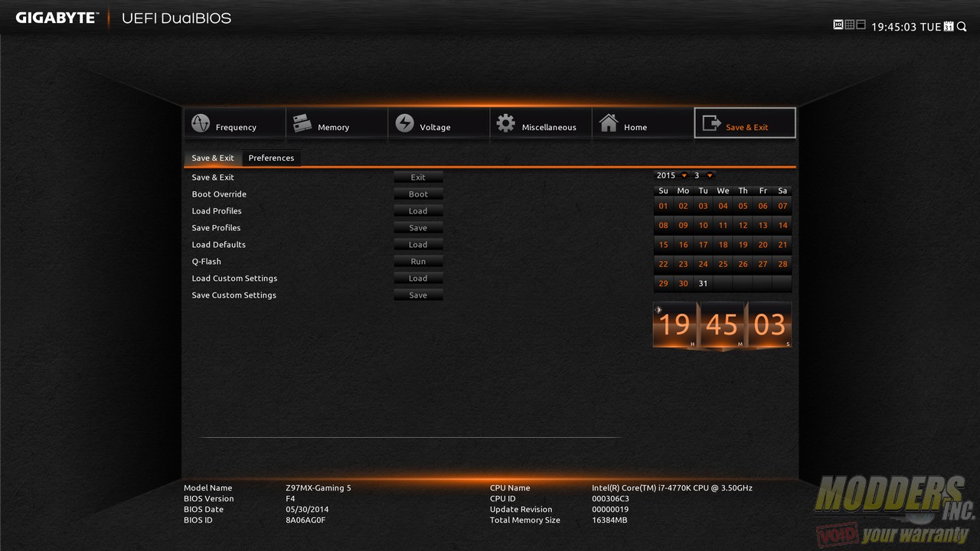Open the Frequency waveform icon tab
Image resolution: width=980 pixels, height=551 pixels.
pos(201,123)
